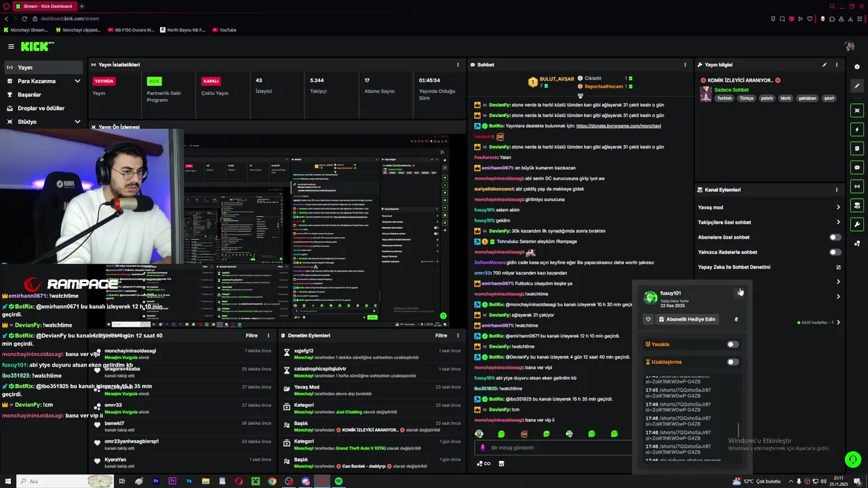Toggle the Uzaklaştırma switch for fusuy101

(732, 362)
